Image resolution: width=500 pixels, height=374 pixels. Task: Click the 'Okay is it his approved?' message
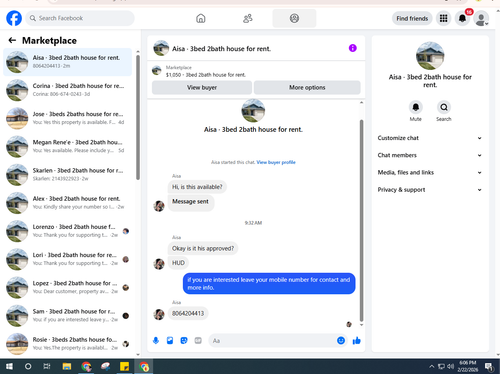[x=203, y=248]
